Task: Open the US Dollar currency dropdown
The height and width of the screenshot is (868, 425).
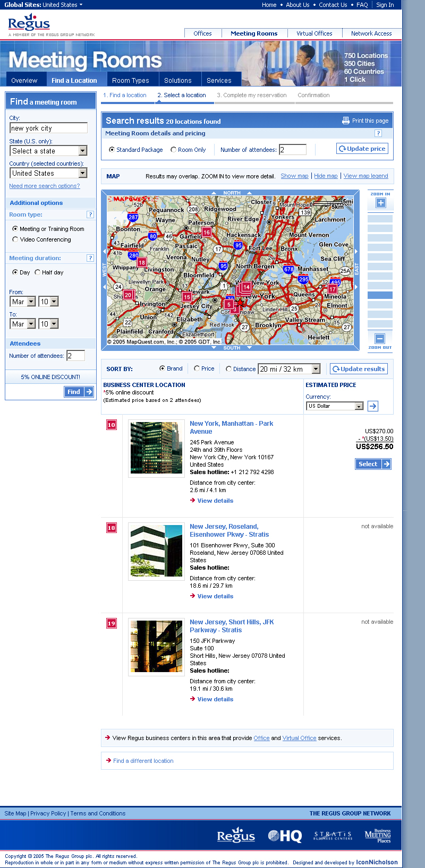Action: tap(335, 406)
